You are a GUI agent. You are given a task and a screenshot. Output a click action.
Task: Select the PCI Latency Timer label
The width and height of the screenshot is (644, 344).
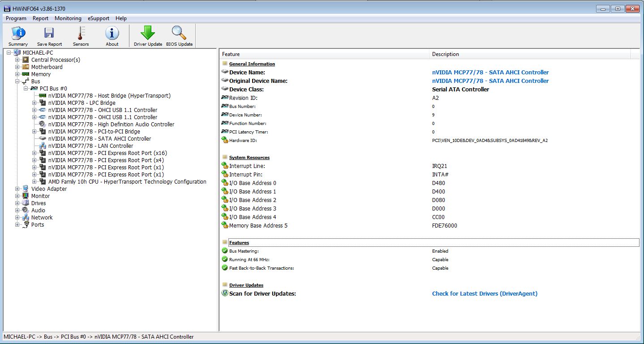(249, 132)
